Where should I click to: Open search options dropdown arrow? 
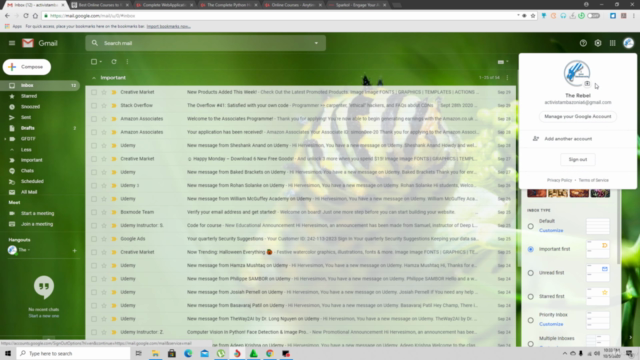coord(316,43)
